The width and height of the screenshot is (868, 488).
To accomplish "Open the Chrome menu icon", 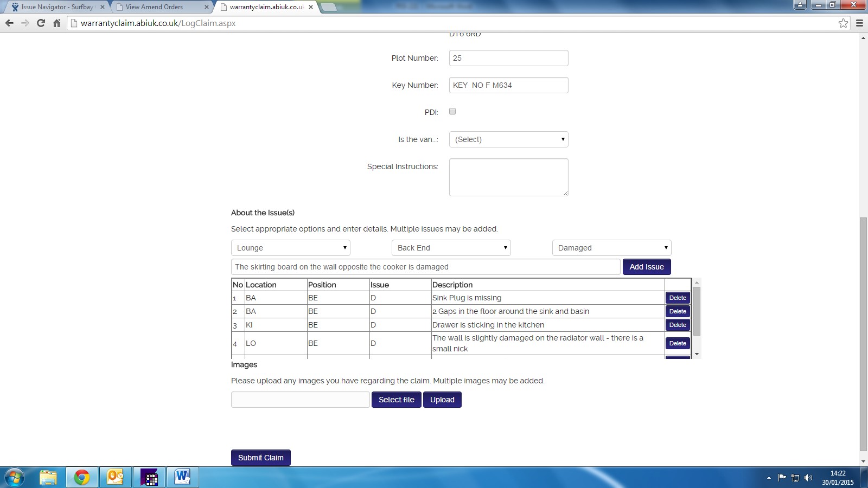I will click(859, 23).
